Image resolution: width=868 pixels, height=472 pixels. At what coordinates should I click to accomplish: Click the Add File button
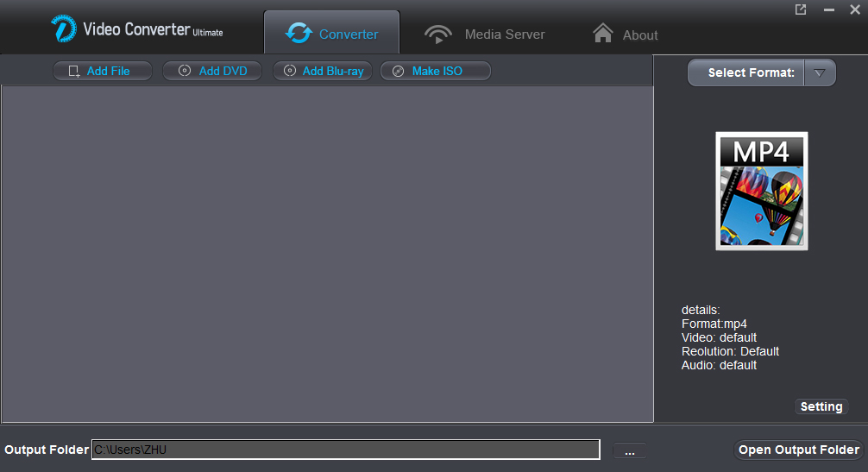103,71
